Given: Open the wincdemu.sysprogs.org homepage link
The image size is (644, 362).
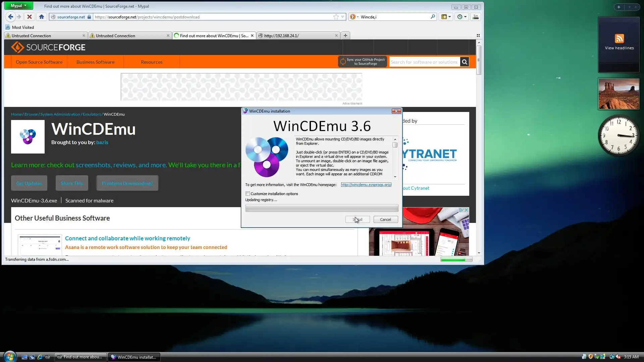Looking at the screenshot, I should tap(366, 185).
